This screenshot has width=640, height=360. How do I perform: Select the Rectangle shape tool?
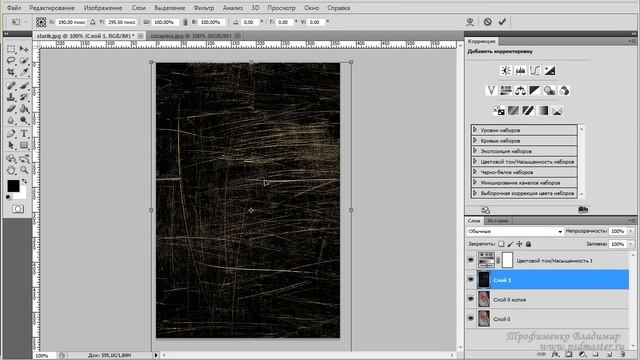tap(24, 145)
